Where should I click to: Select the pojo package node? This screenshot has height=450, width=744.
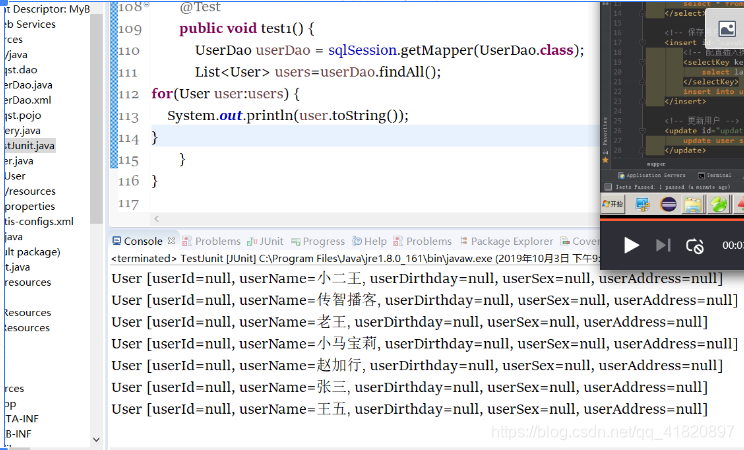(x=22, y=115)
